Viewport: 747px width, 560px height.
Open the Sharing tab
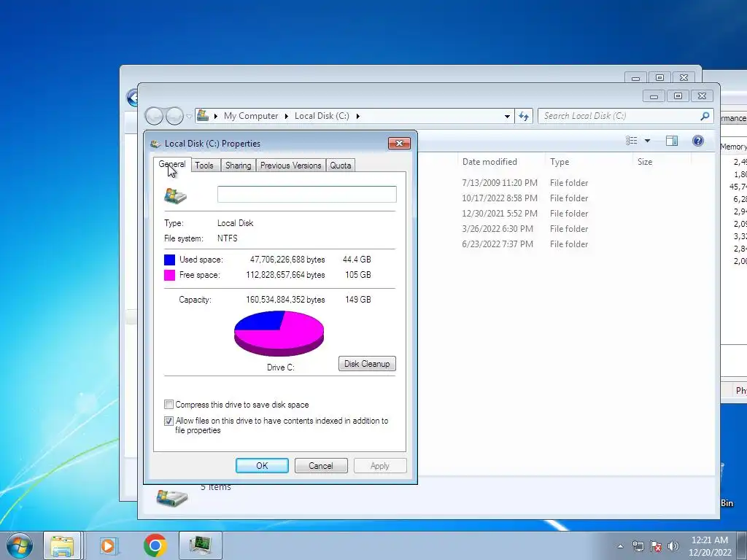click(x=239, y=166)
